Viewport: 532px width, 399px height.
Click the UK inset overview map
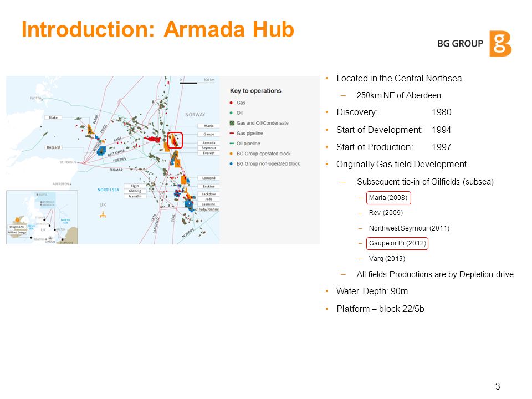[x=42, y=217]
